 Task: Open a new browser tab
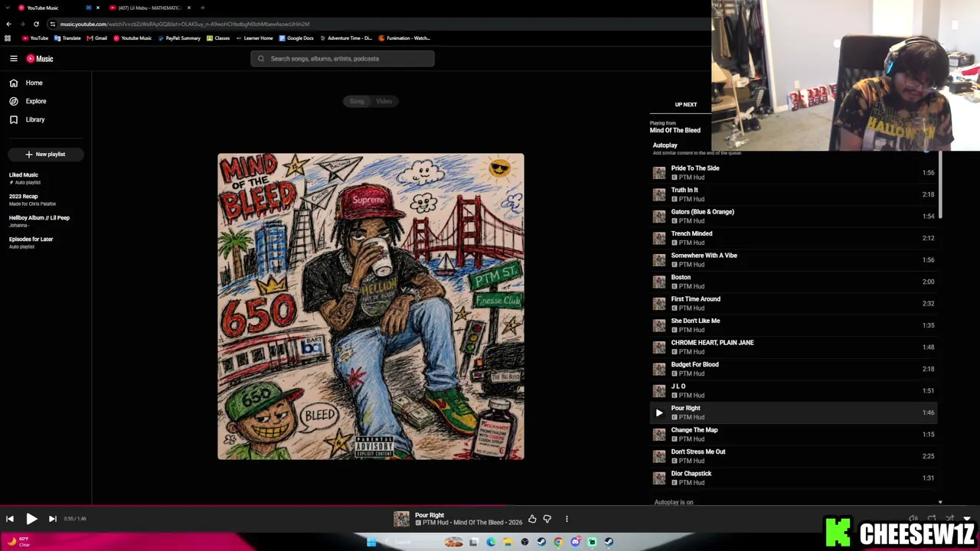(x=202, y=8)
